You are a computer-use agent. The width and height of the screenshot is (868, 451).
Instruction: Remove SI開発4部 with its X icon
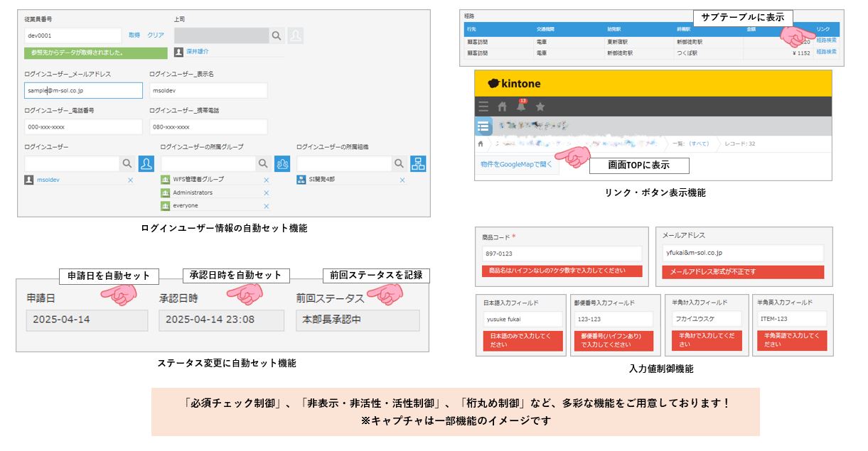(x=402, y=180)
